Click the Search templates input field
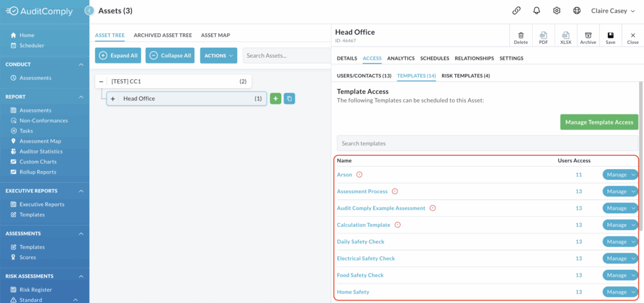The width and height of the screenshot is (644, 303). click(x=487, y=143)
